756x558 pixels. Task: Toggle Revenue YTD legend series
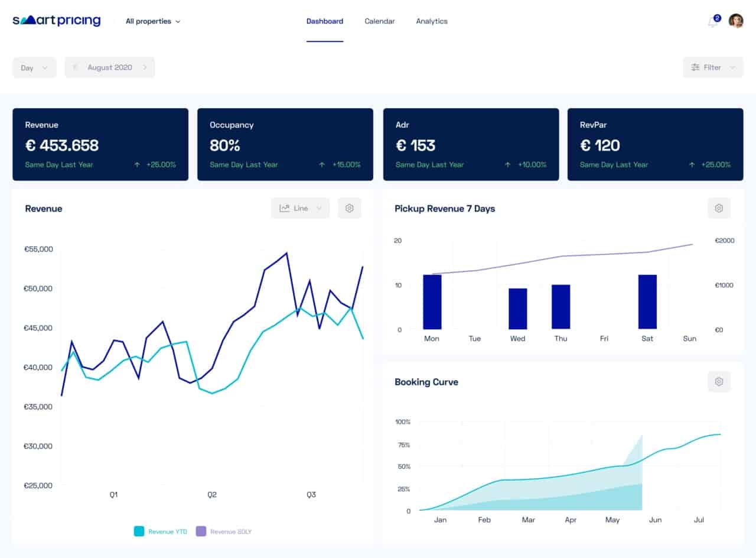(161, 531)
